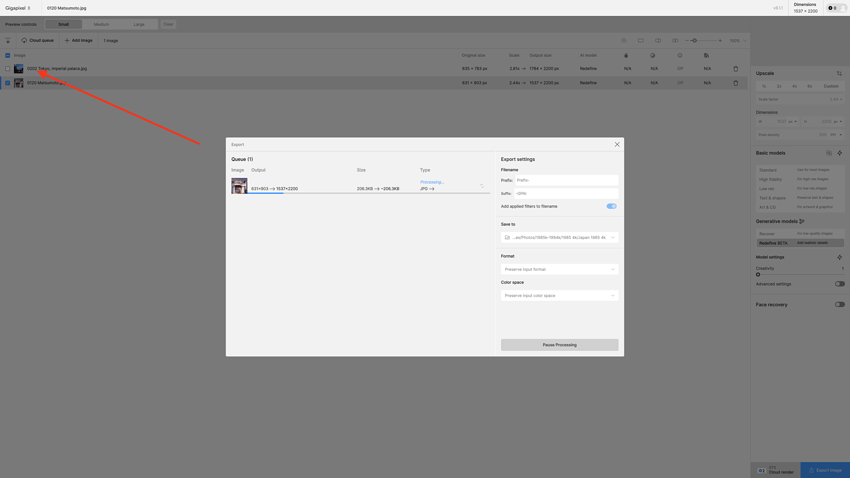850x478 pixels.
Task: Select Small preview size
Action: [x=63, y=24]
